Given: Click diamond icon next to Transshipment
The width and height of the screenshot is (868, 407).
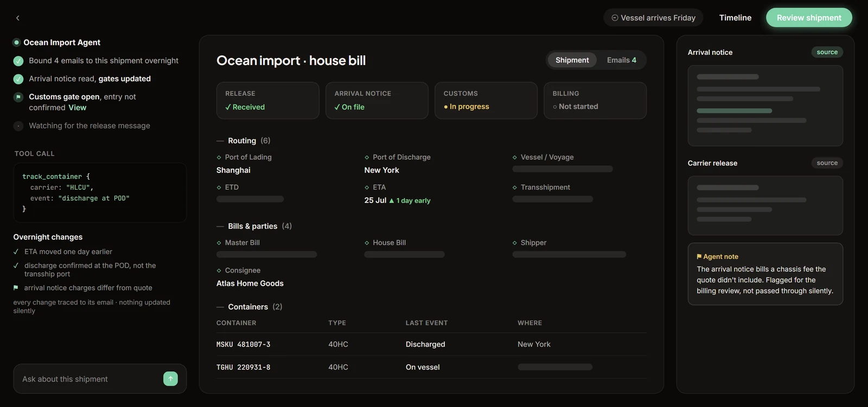Looking at the screenshot, I should pos(515,188).
